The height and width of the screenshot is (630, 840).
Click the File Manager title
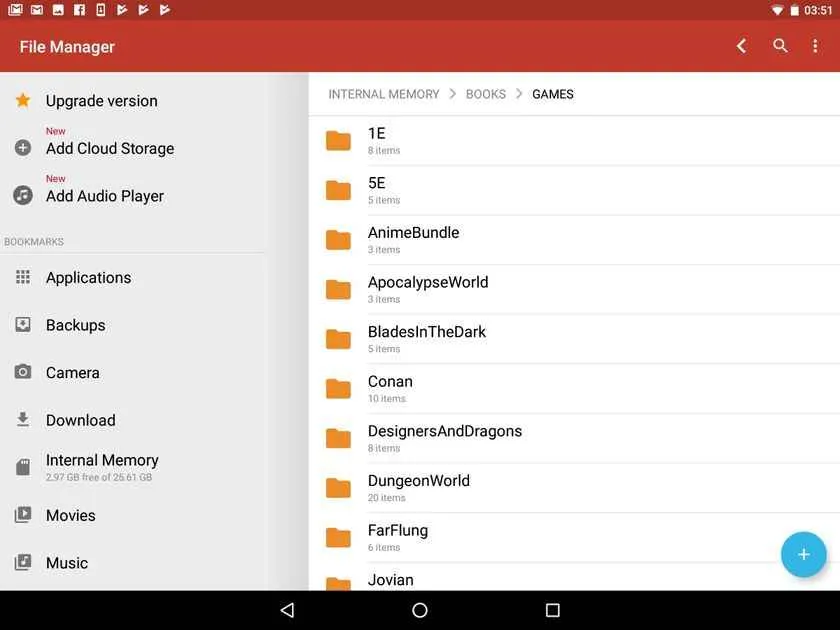tap(67, 47)
